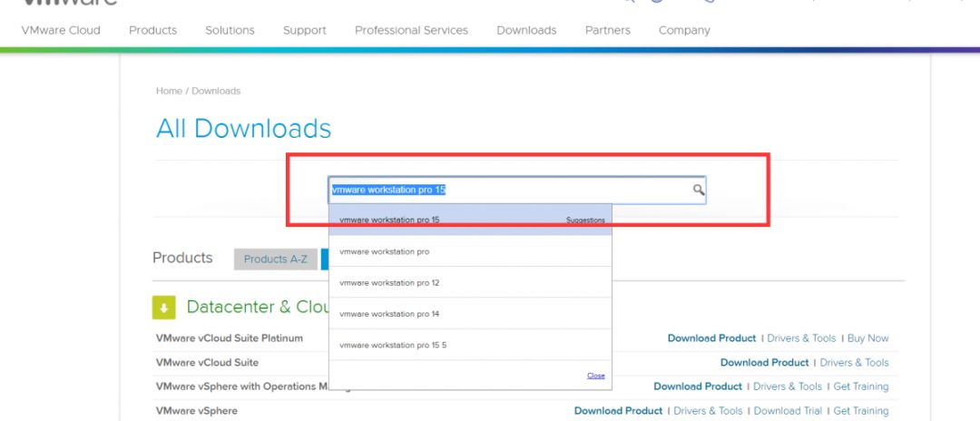The height and width of the screenshot is (421, 980).
Task: Download Product for VMware vCloud Suite
Action: (764, 362)
